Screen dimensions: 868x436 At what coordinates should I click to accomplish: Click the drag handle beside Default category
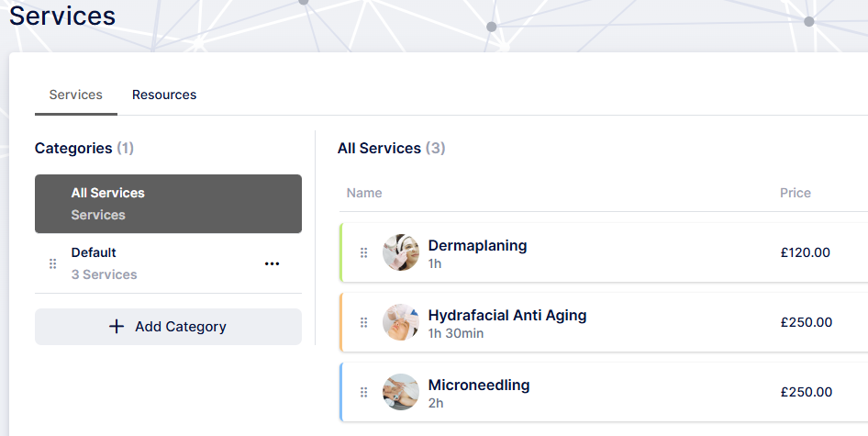52,263
